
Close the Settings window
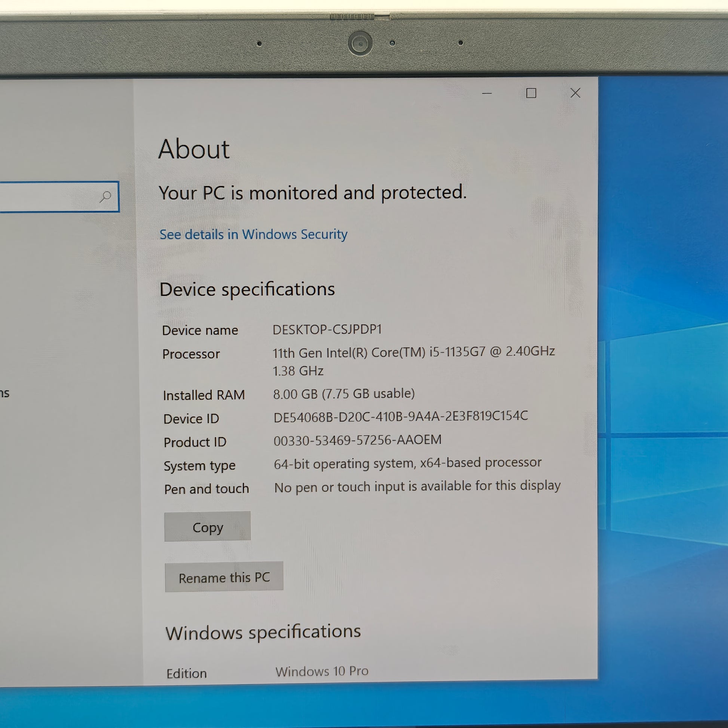coord(575,93)
